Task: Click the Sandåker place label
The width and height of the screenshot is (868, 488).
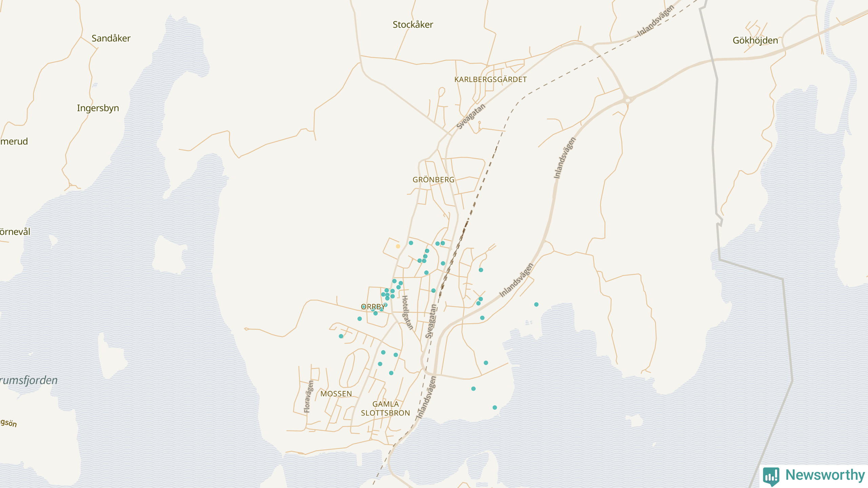Action: click(x=111, y=38)
